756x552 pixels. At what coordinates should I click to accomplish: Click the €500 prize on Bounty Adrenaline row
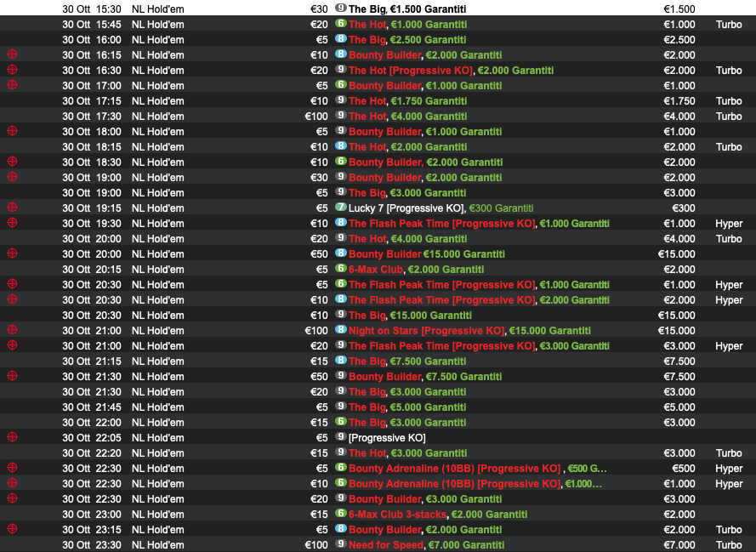tap(684, 469)
